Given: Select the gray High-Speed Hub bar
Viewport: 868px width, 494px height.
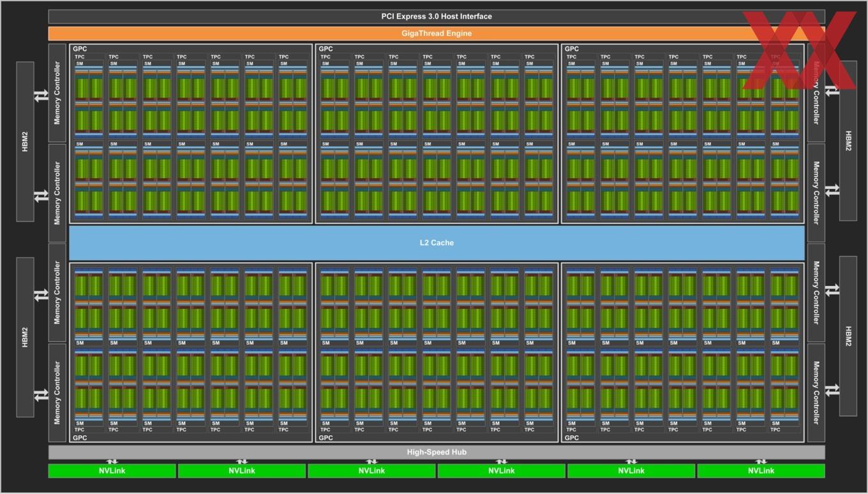Looking at the screenshot, I should [x=437, y=452].
